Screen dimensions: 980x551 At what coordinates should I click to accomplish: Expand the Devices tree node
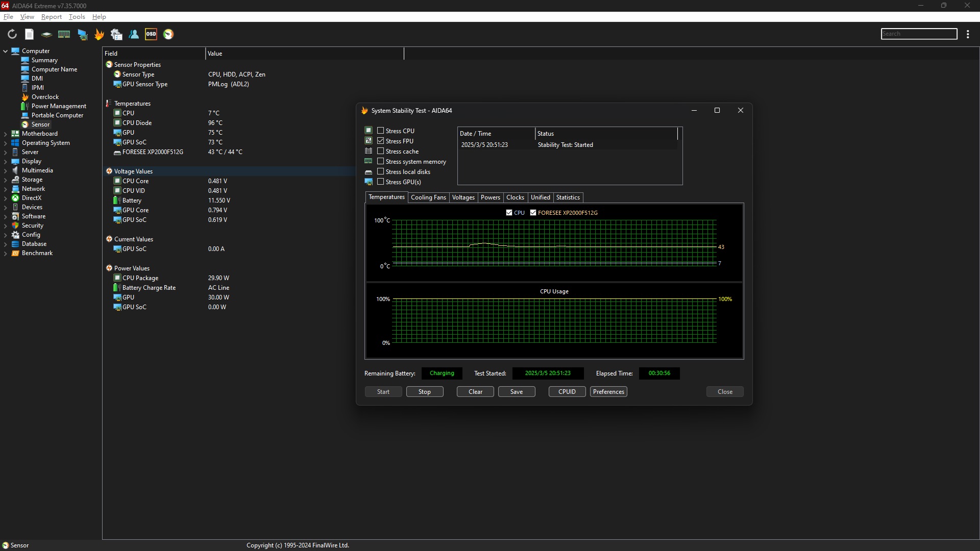click(x=6, y=207)
